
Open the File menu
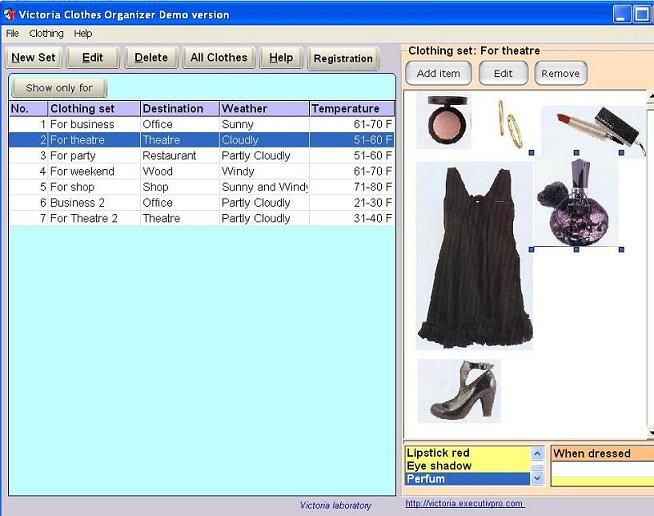[12, 33]
